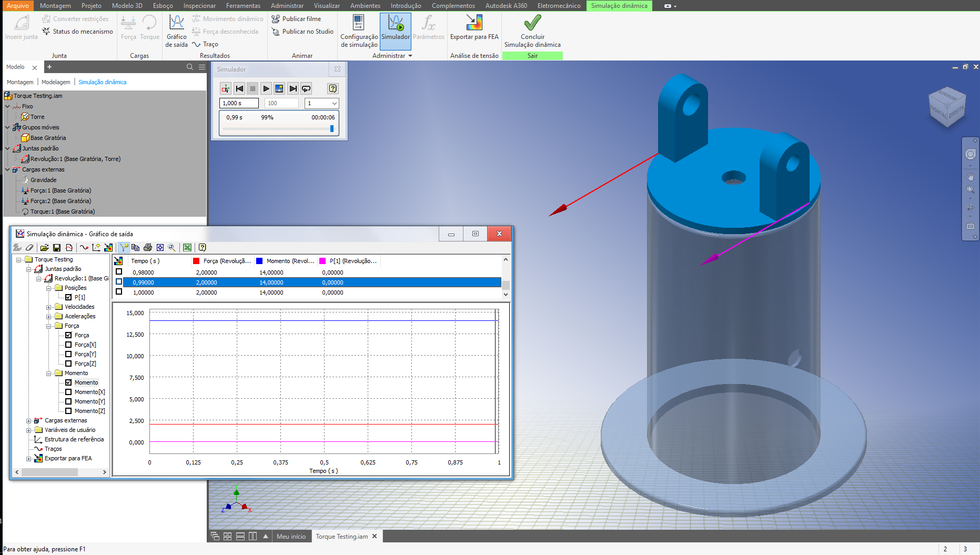Open the Inspecionar menu
Screen dimensions: 980x555
coord(199,6)
